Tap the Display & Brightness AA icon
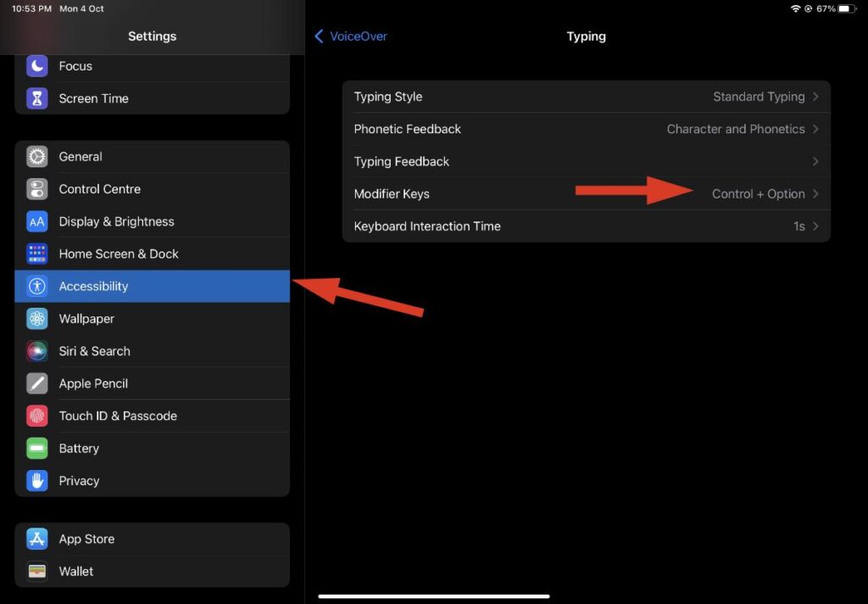Image resolution: width=868 pixels, height=604 pixels. tap(37, 221)
